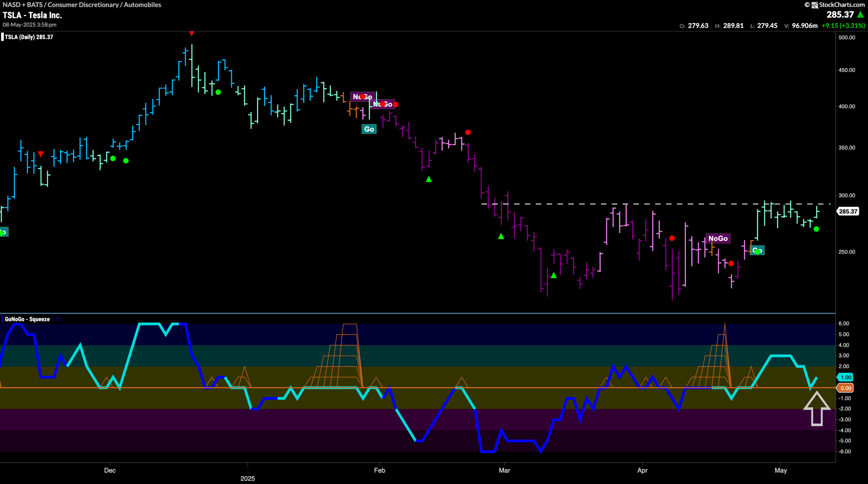Click the green up-arrow beside the price
Screen dimensions: 868x484
point(860,15)
